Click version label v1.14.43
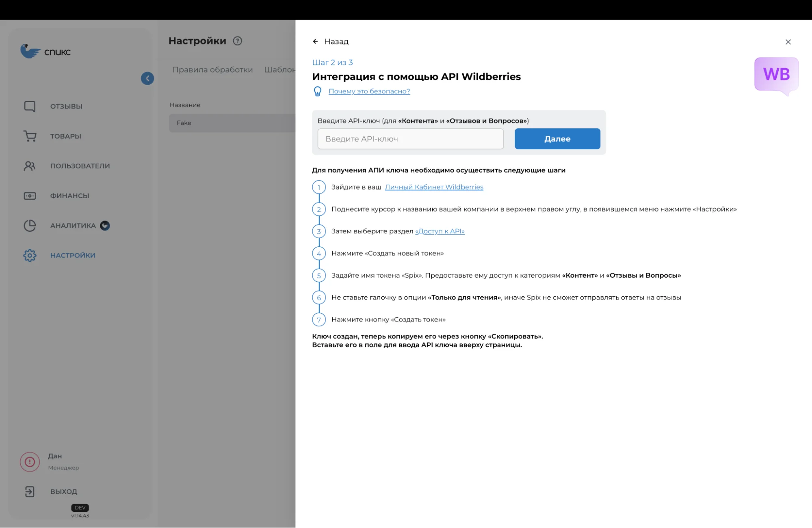The height and width of the screenshot is (528, 812). (80, 516)
